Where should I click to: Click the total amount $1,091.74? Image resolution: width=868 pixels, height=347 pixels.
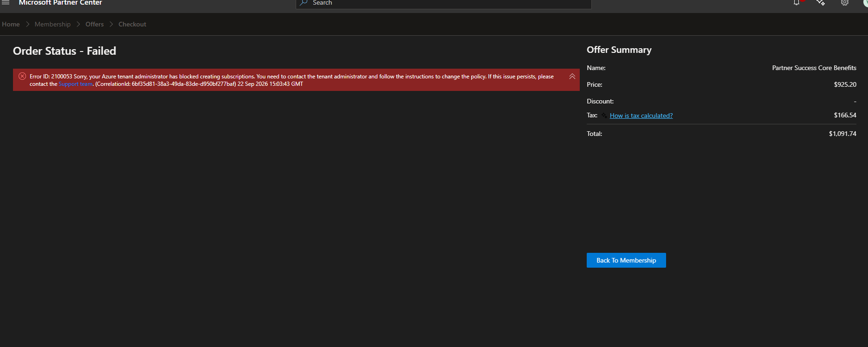842,134
